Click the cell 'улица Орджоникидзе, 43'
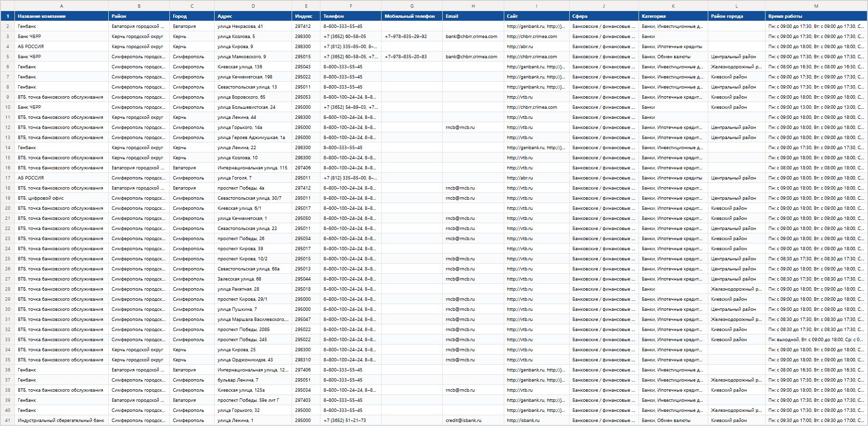This screenshot has height=434, width=868. 253,360
